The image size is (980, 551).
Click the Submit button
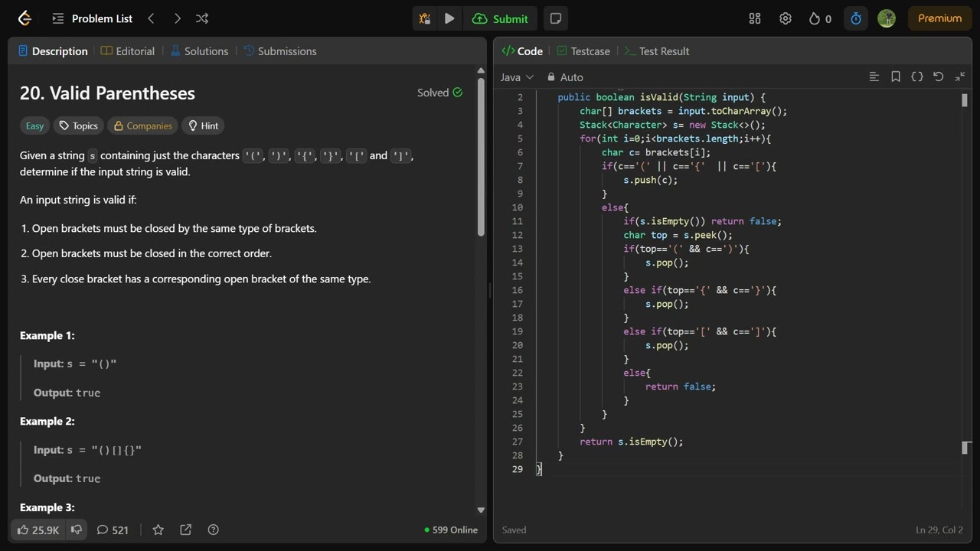click(501, 18)
